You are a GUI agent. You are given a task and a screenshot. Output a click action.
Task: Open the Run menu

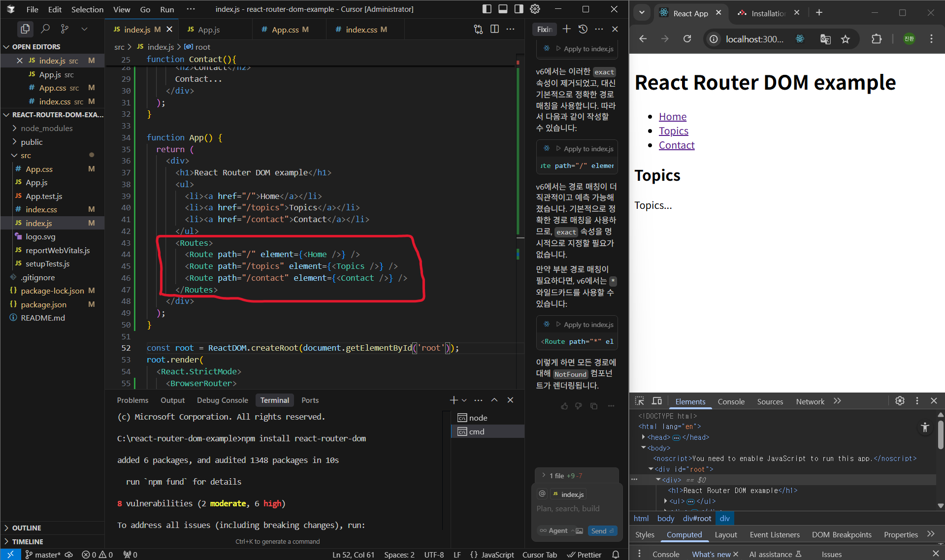point(167,9)
